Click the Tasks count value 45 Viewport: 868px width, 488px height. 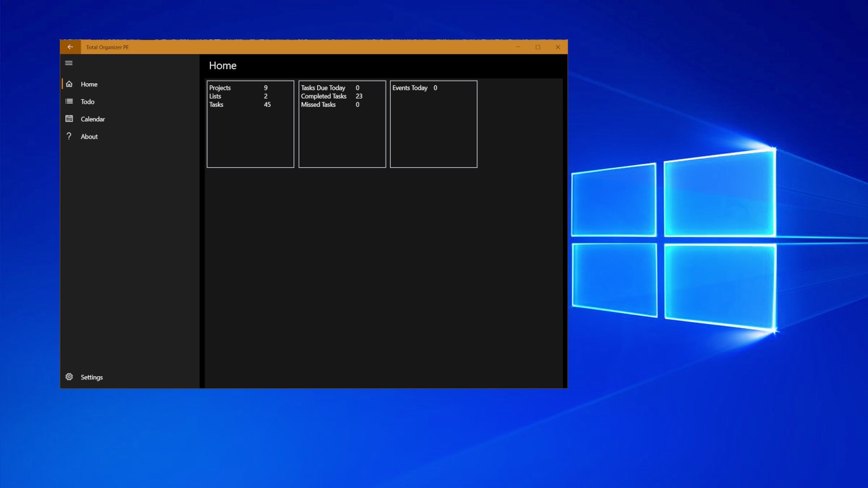tap(268, 104)
